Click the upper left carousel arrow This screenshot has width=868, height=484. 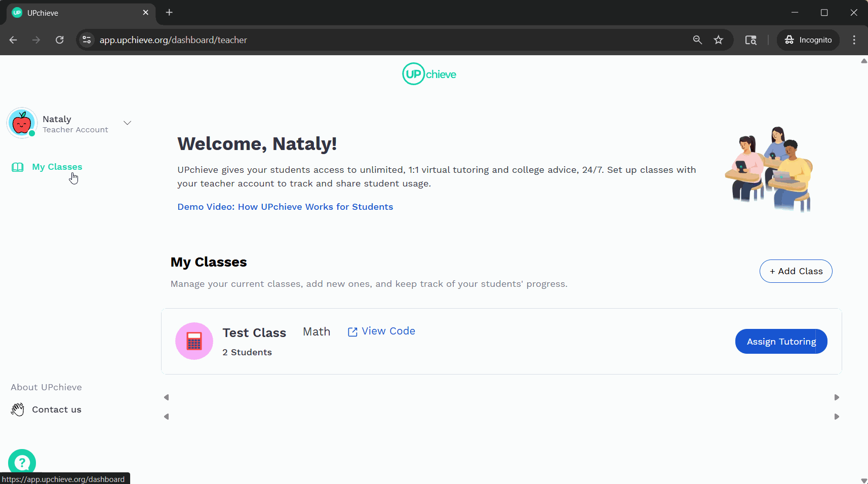pos(166,397)
